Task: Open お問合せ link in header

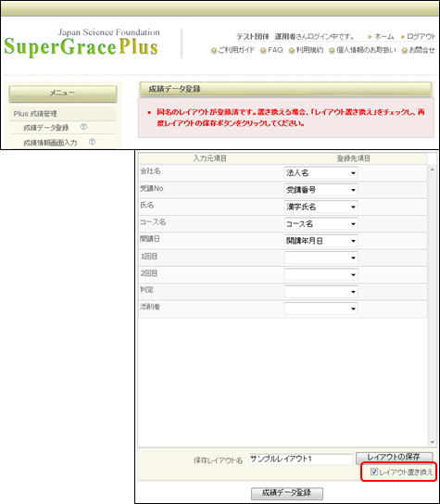Action: click(419, 50)
